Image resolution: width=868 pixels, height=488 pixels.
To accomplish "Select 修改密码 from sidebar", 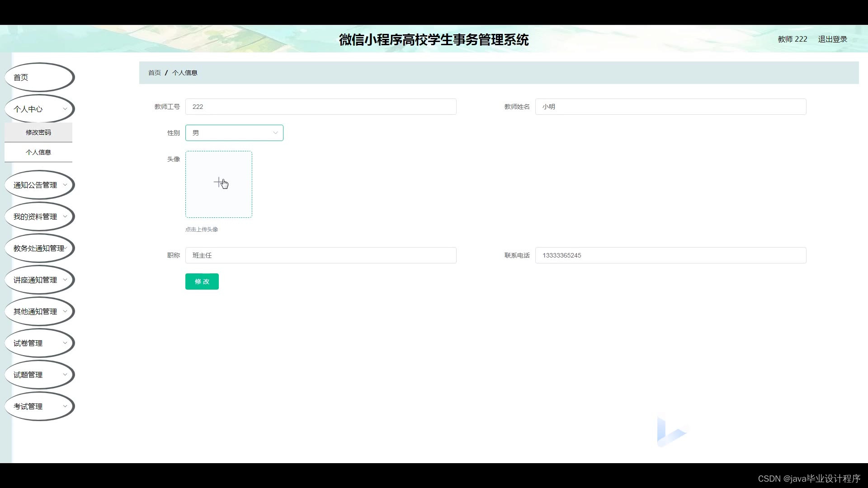I will click(38, 132).
